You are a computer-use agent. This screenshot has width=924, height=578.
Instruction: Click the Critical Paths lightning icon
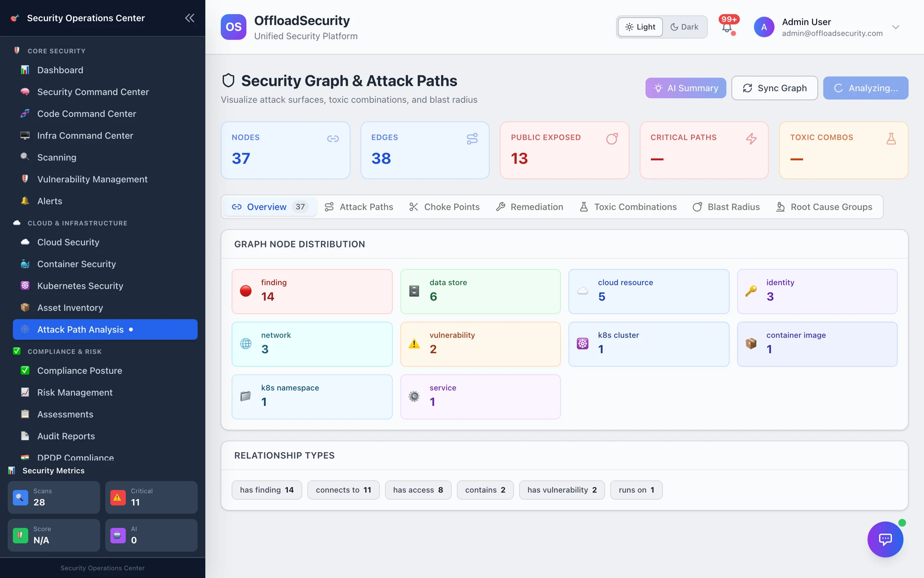coord(752,139)
